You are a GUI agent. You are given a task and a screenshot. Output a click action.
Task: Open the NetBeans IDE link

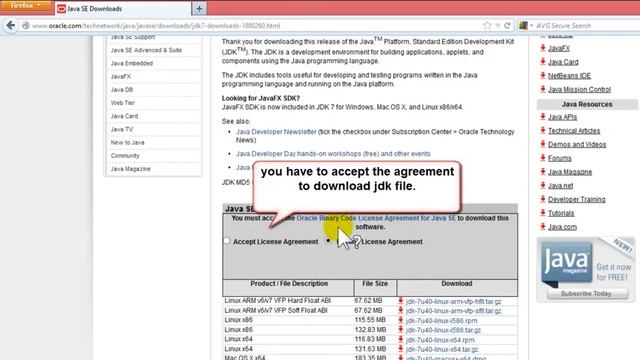pyautogui.click(x=569, y=76)
